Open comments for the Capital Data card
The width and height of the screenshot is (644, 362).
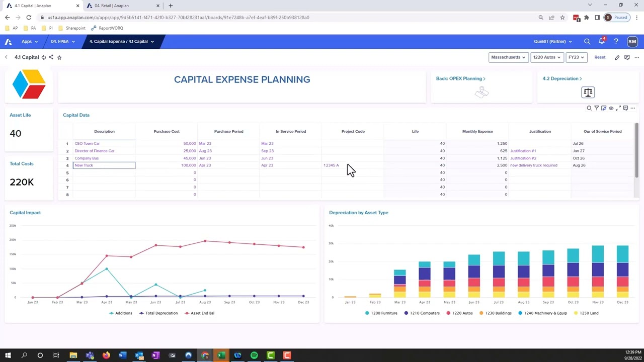[x=625, y=108]
